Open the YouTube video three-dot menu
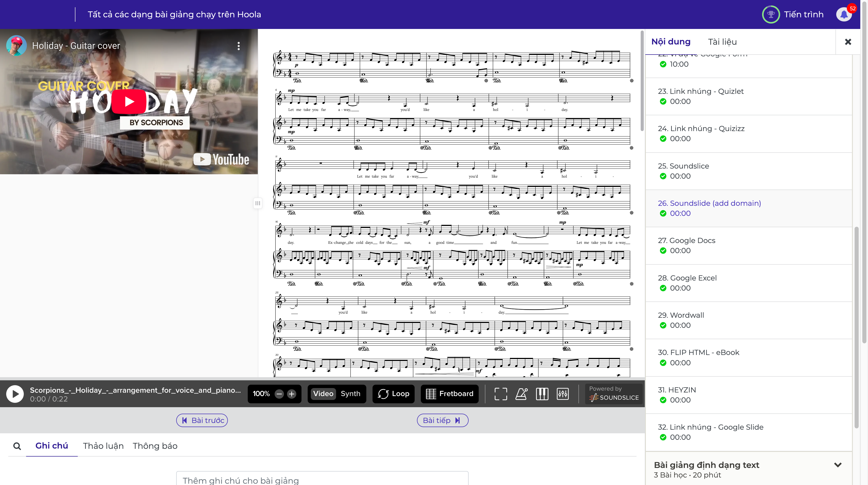The height and width of the screenshot is (485, 868). click(238, 46)
